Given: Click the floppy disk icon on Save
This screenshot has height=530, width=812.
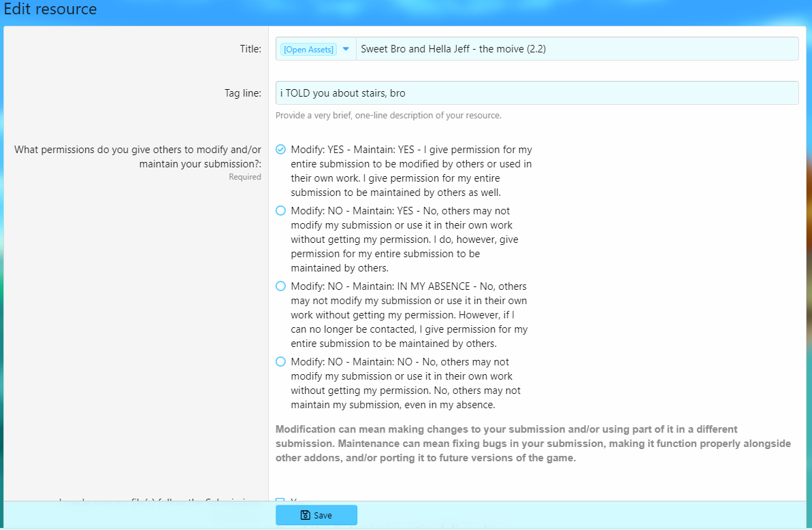Looking at the screenshot, I should pyautogui.click(x=306, y=515).
